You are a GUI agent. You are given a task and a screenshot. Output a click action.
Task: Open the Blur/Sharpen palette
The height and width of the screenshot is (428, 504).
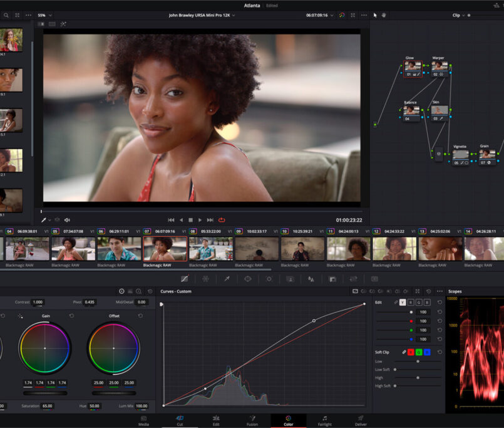[x=311, y=279]
